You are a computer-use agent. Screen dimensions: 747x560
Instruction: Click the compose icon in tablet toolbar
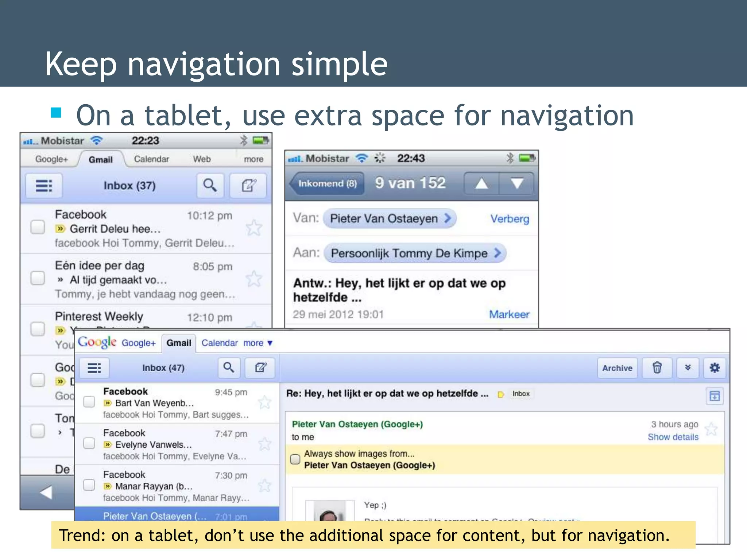point(260,367)
